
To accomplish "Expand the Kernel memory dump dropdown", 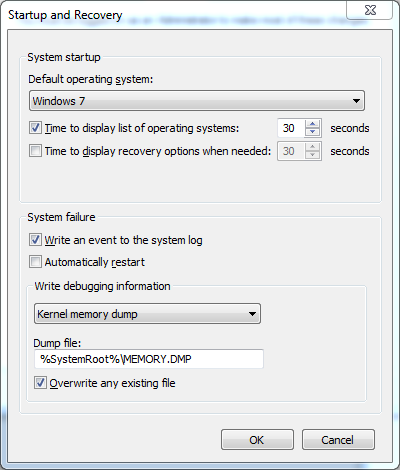I will pos(147,314).
